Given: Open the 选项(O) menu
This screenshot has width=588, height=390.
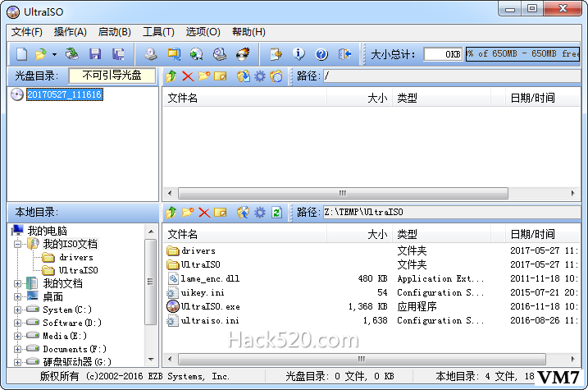Looking at the screenshot, I should tap(203, 32).
